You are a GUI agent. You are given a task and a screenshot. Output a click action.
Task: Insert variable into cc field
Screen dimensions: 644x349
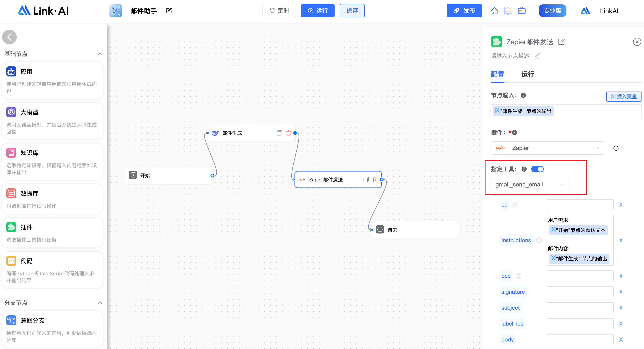(621, 205)
